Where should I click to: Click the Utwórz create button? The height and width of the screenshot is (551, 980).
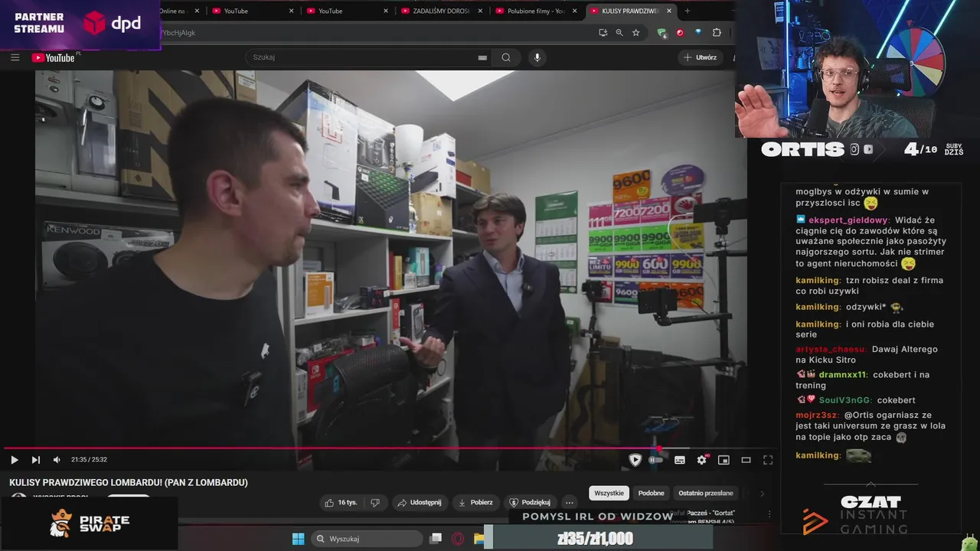(x=701, y=57)
